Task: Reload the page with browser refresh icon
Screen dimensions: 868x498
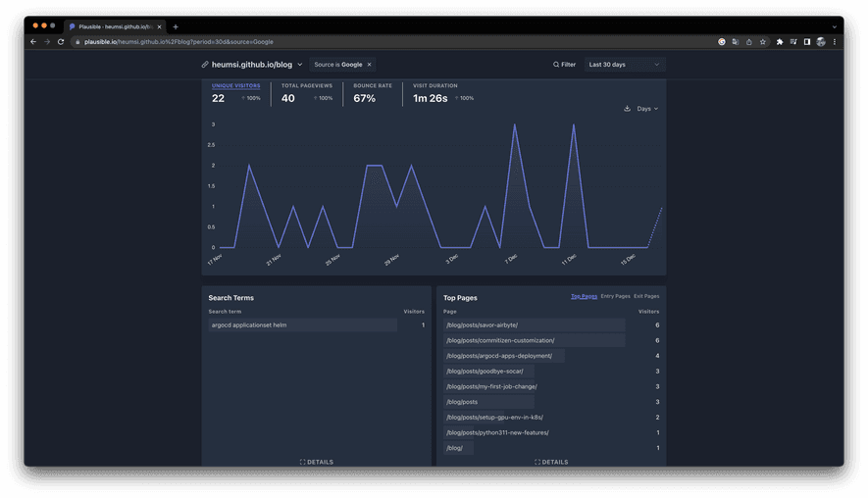Action: click(61, 42)
